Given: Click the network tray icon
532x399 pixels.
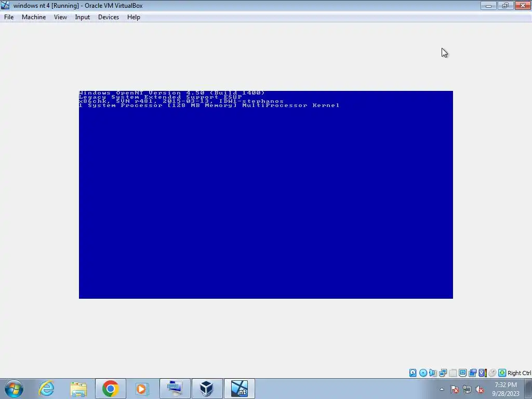Looking at the screenshot, I should tap(467, 390).
